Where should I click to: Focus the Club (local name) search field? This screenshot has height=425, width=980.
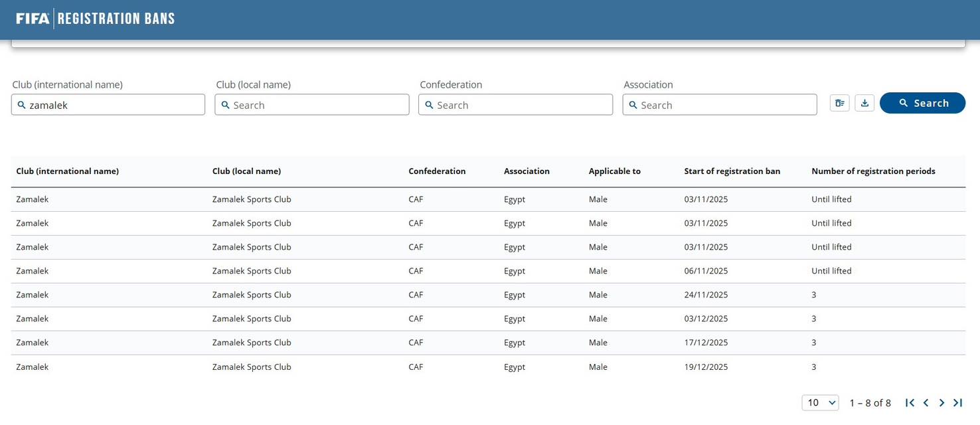312,105
